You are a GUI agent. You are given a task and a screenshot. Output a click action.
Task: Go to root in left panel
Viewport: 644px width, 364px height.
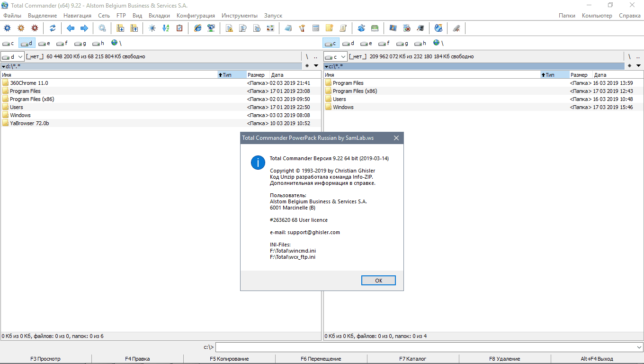pos(307,56)
